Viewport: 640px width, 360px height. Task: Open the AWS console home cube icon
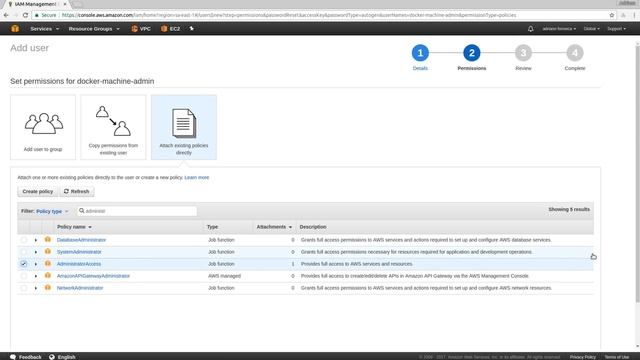coord(15,29)
